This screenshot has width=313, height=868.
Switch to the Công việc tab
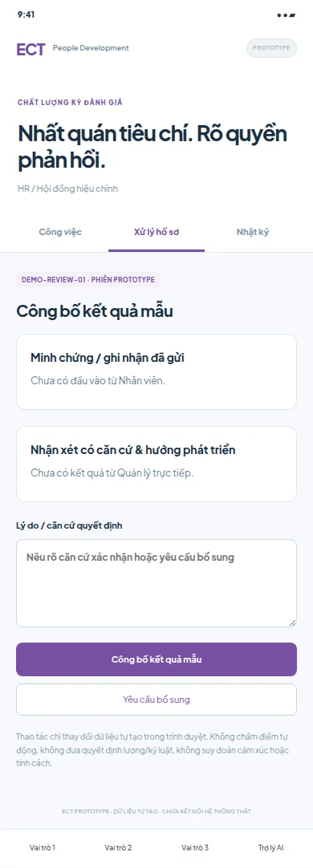click(x=60, y=232)
